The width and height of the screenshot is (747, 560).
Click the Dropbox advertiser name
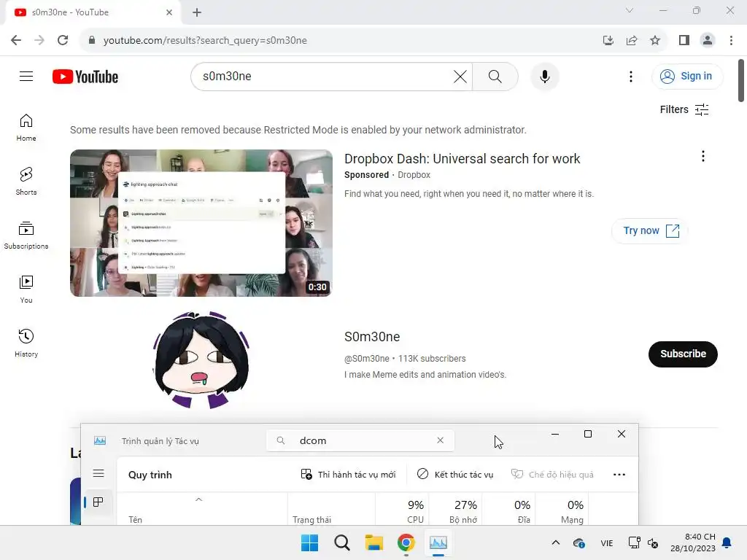(414, 175)
